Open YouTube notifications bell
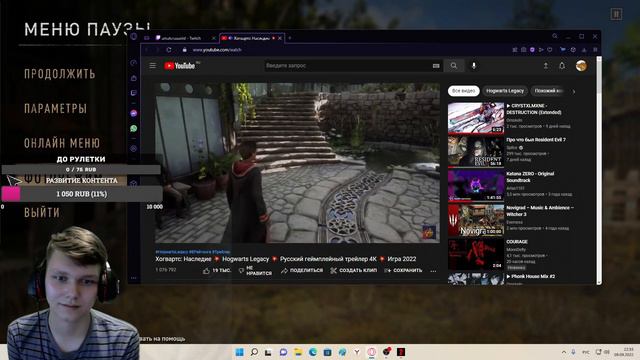The height and width of the screenshot is (360, 640). [562, 66]
